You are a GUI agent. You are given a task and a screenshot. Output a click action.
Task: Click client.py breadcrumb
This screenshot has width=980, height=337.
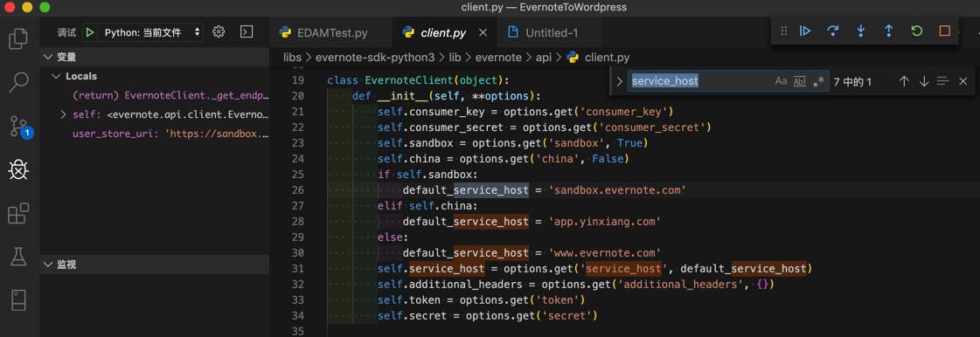pos(598,58)
